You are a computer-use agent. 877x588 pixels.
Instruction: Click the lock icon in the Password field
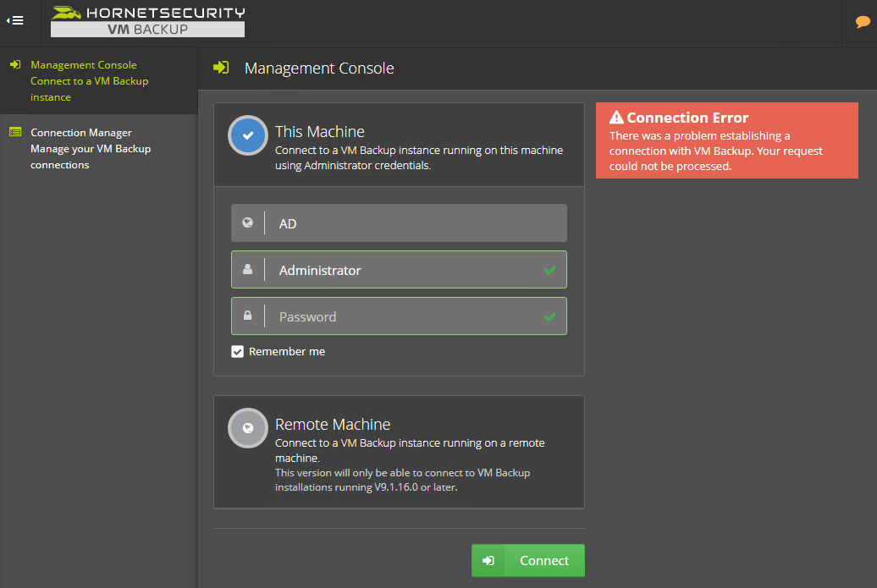coord(247,316)
